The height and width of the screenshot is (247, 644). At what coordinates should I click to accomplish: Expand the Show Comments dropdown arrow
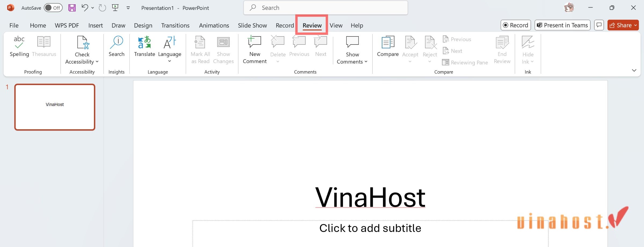[366, 62]
